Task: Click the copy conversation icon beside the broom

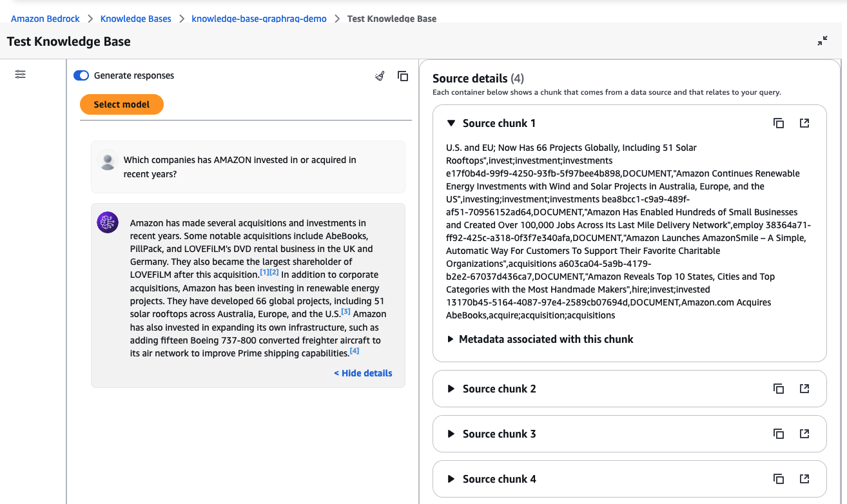Action: tap(403, 76)
